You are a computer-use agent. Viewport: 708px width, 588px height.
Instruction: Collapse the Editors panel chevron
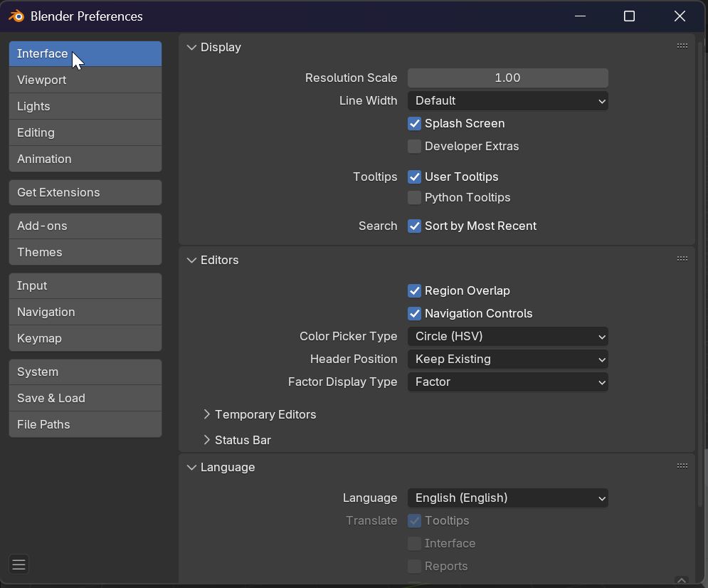click(191, 261)
